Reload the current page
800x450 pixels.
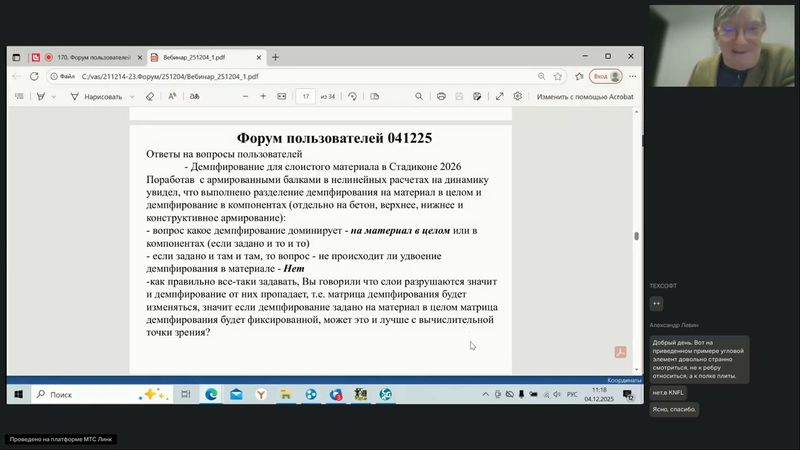(x=34, y=77)
